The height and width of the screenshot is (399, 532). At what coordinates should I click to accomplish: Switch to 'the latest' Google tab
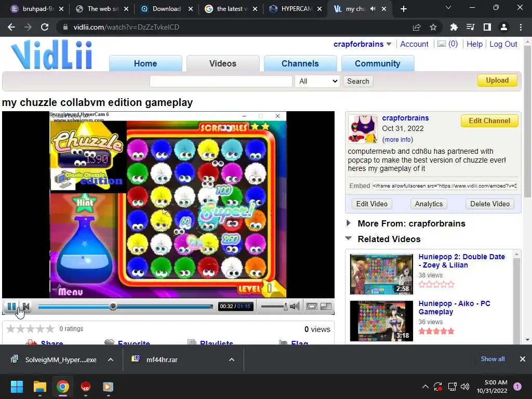230,9
